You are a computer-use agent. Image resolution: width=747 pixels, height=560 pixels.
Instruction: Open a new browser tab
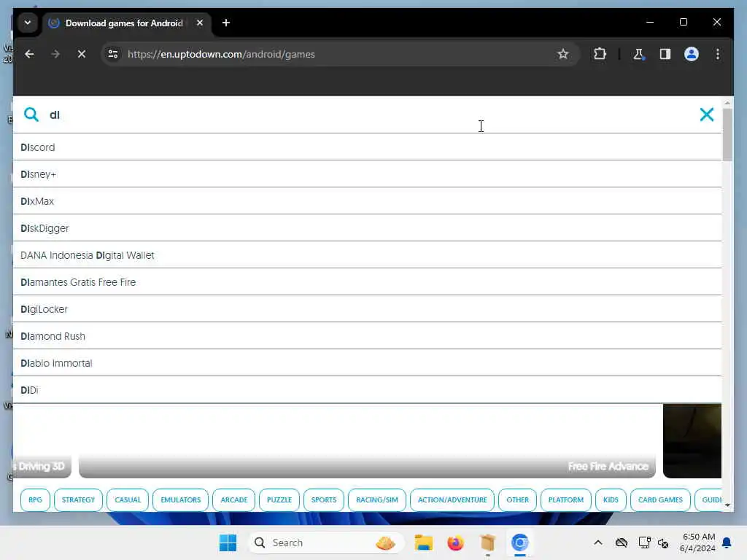[226, 23]
